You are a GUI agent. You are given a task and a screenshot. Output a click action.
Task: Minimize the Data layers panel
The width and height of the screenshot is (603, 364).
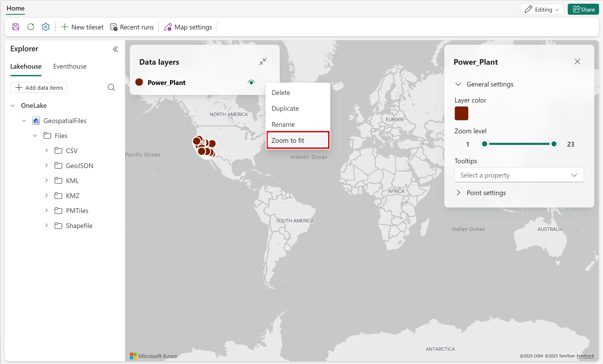click(263, 62)
